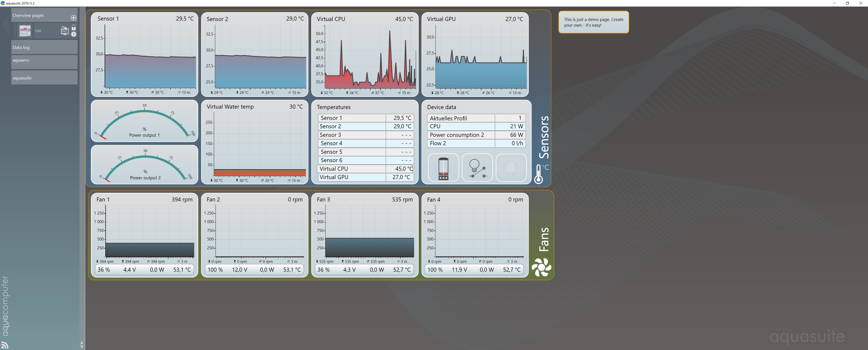This screenshot has width=868, height=350.
Task: Click the desktop mode monitor icon
Action: [x=64, y=31]
